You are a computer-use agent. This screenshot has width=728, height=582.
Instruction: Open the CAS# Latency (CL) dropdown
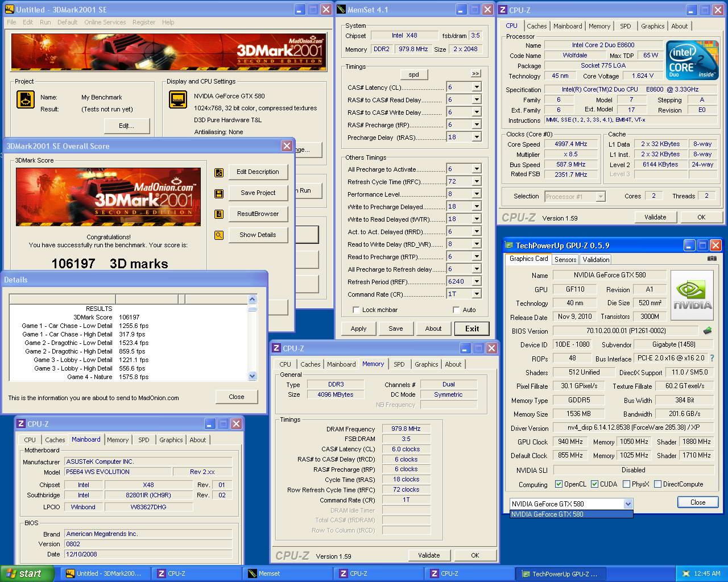pos(477,87)
